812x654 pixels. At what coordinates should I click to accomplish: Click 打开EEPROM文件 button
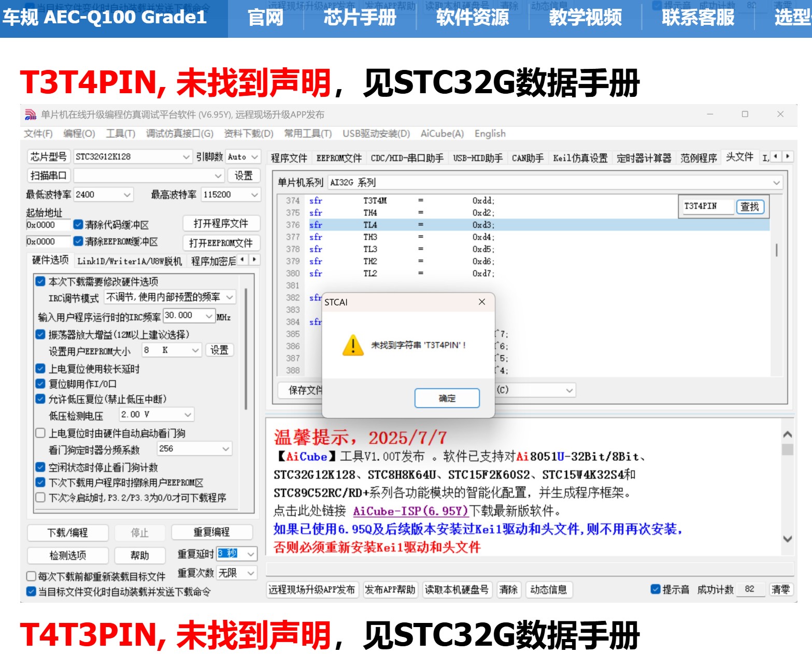coord(221,243)
